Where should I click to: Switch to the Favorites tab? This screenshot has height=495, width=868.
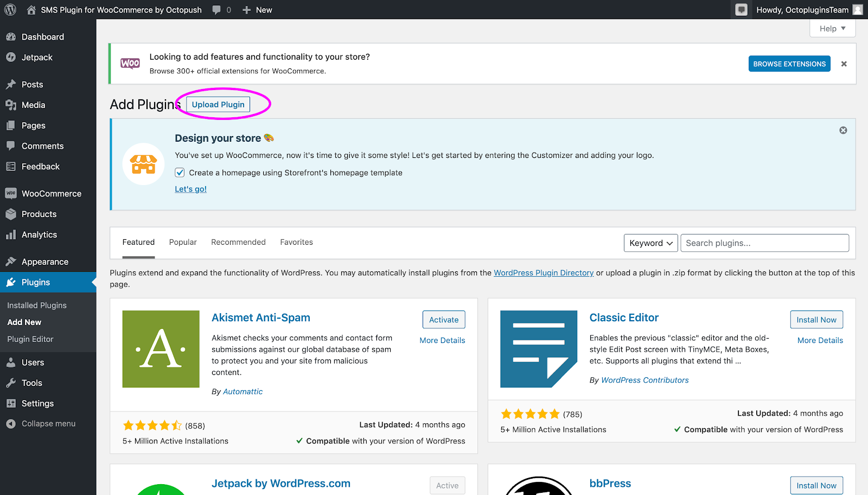click(x=296, y=242)
